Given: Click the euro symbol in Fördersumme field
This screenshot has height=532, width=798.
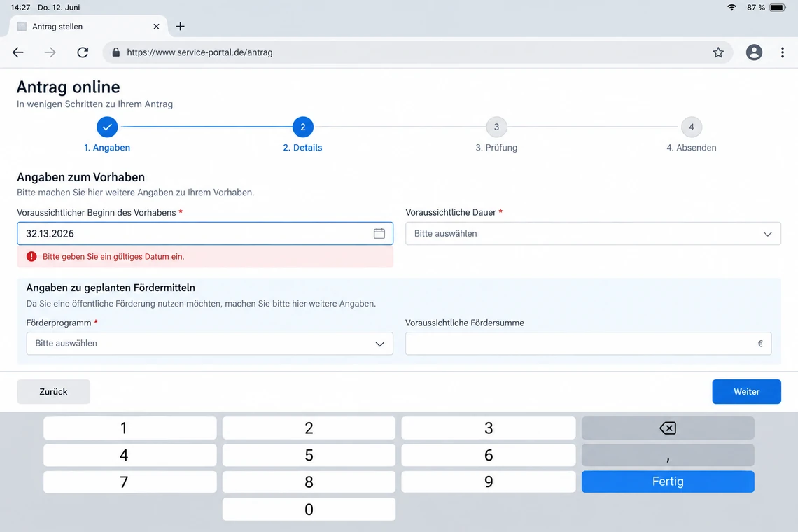Looking at the screenshot, I should coord(760,344).
